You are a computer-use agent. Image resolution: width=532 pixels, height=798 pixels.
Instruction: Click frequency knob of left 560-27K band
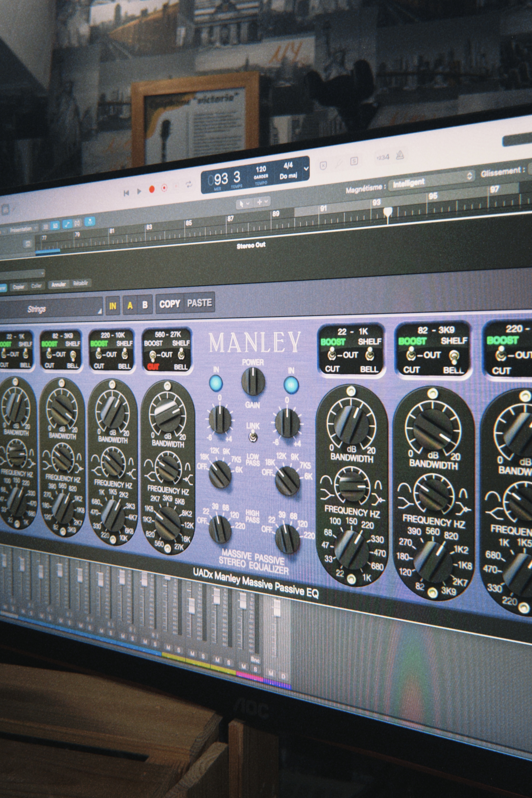(168, 523)
